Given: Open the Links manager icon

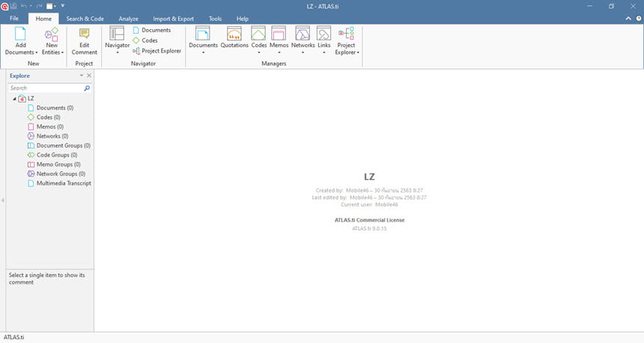Looking at the screenshot, I should click(x=323, y=33).
